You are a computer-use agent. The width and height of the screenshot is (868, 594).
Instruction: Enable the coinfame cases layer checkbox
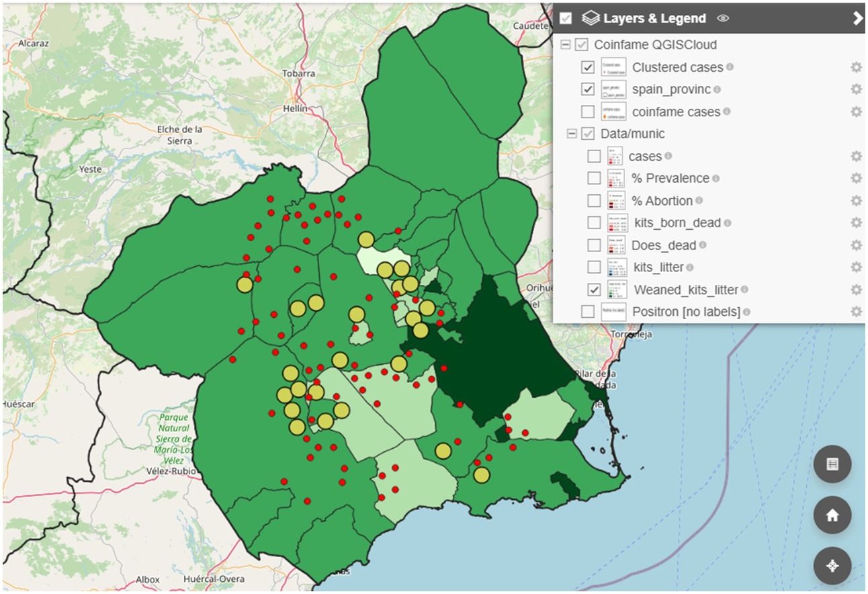[x=588, y=112]
